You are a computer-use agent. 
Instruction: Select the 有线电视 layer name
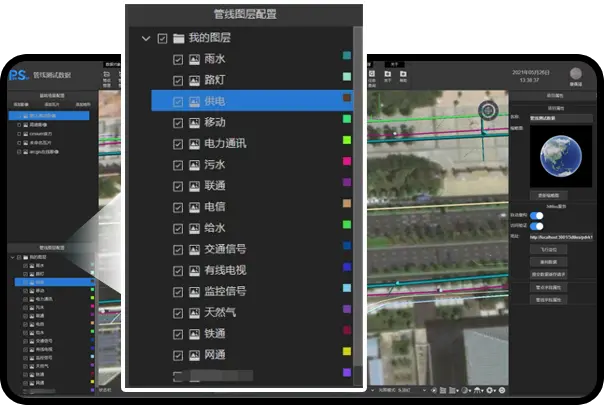coord(225,271)
